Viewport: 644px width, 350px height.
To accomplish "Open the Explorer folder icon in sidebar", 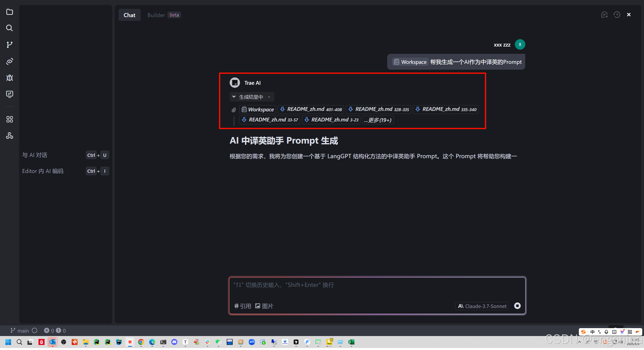I will [x=10, y=12].
